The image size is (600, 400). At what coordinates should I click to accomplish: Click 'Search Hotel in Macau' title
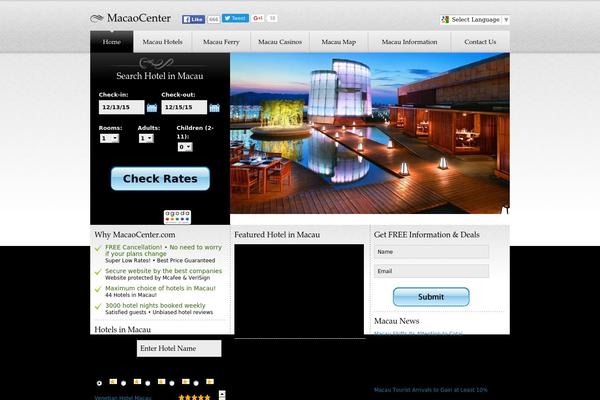160,76
